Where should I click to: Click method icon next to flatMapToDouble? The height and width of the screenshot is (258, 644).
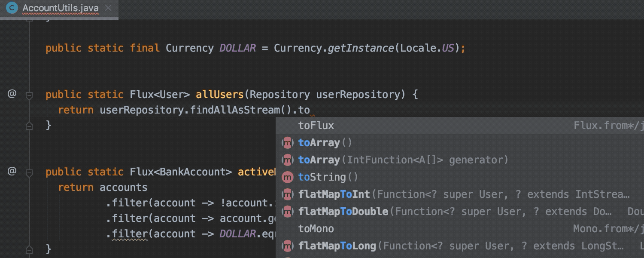(x=287, y=212)
